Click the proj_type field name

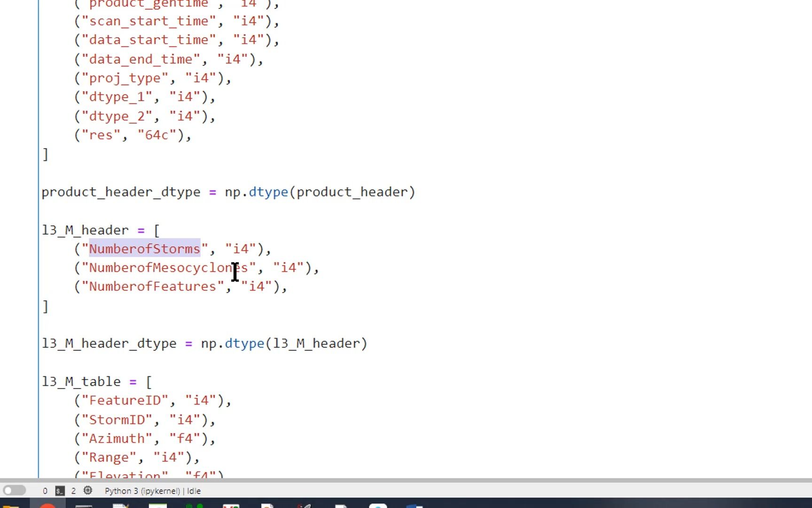(125, 78)
